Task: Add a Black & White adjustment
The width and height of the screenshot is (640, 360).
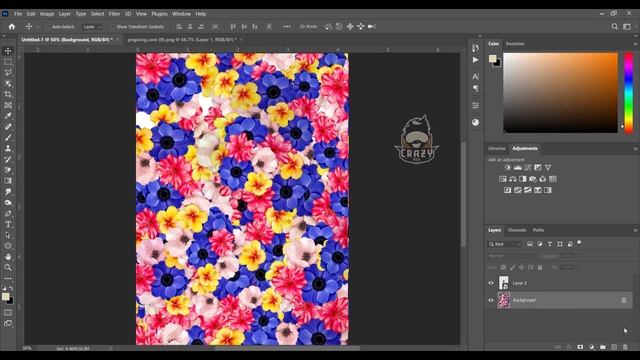Action: (x=522, y=179)
